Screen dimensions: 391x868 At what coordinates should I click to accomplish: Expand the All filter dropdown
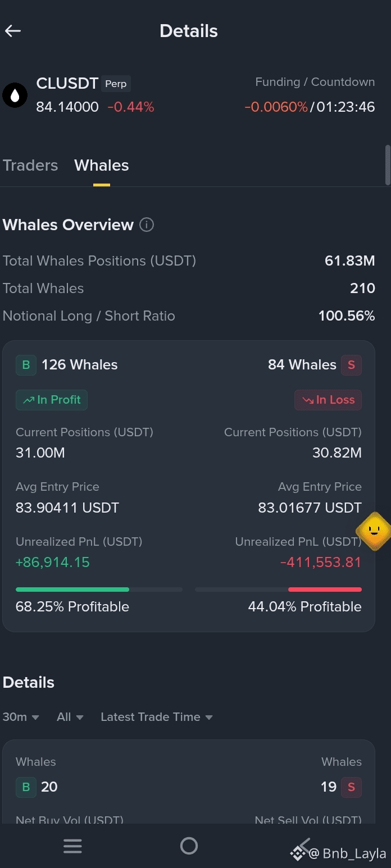coord(70,717)
